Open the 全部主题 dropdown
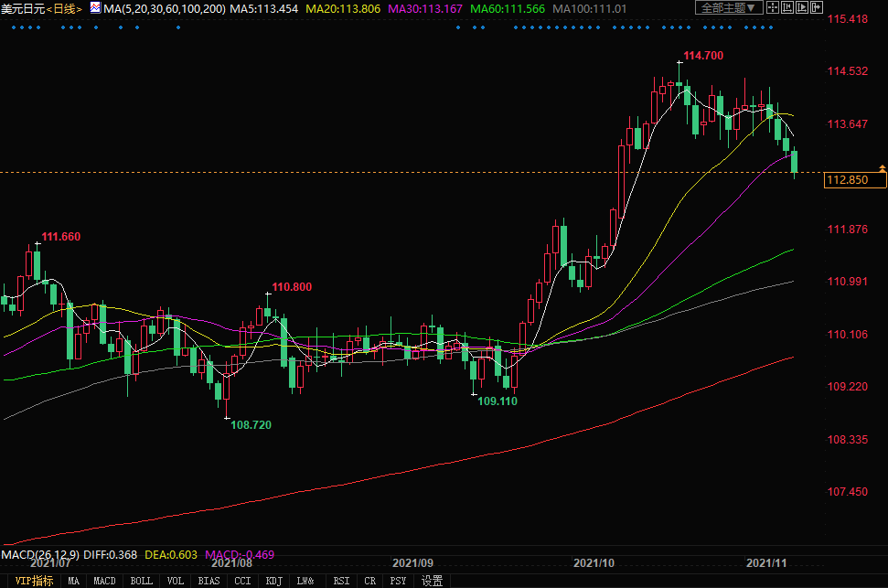The width and height of the screenshot is (888, 588). click(728, 8)
